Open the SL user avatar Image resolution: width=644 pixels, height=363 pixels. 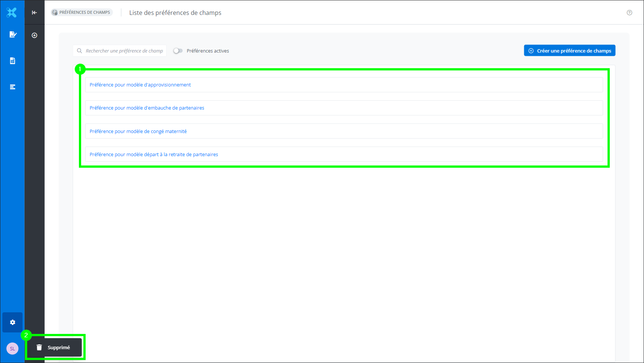point(13,348)
